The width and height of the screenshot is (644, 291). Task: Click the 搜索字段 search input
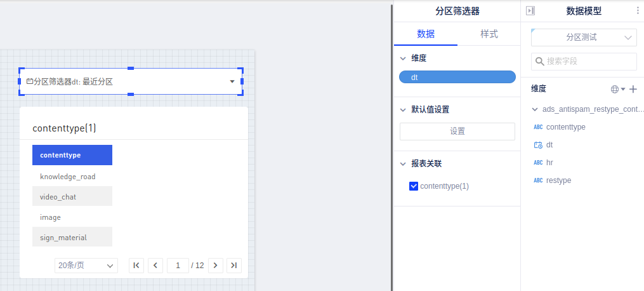pos(587,62)
